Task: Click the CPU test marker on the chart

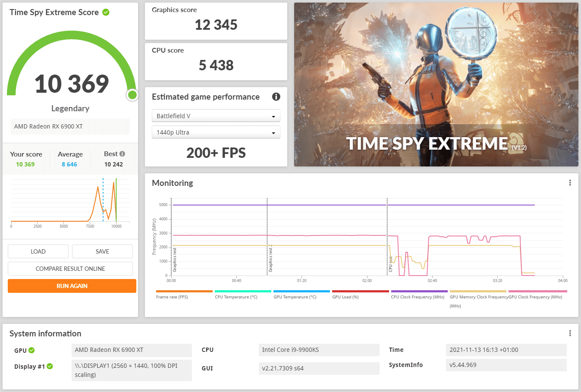Action: (390, 263)
